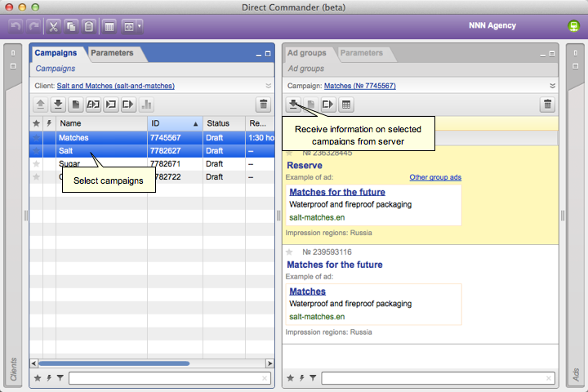The height and width of the screenshot is (392, 588).
Task: Expand the Client row double chevron
Action: tap(268, 86)
